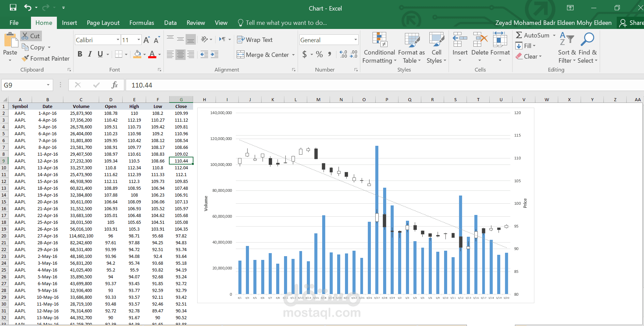Click Find & Select magnifier icon
The height and width of the screenshot is (326, 644).
coord(587,40)
